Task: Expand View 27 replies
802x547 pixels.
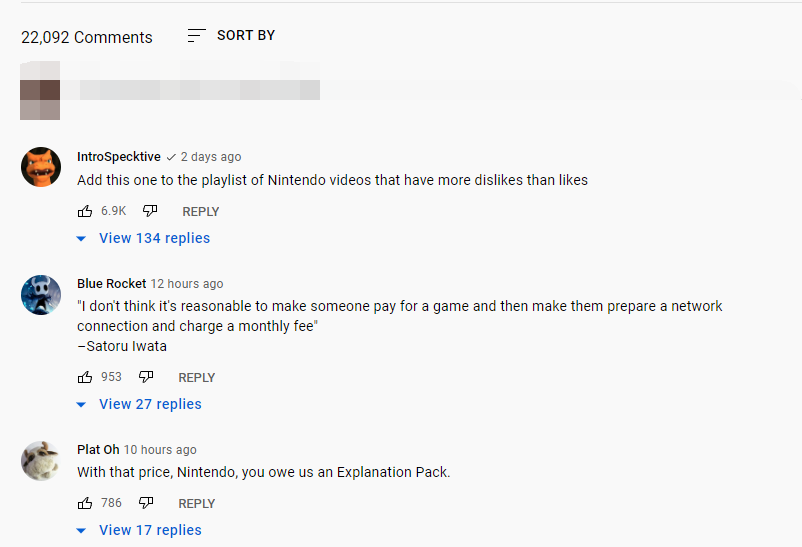Action: point(150,404)
